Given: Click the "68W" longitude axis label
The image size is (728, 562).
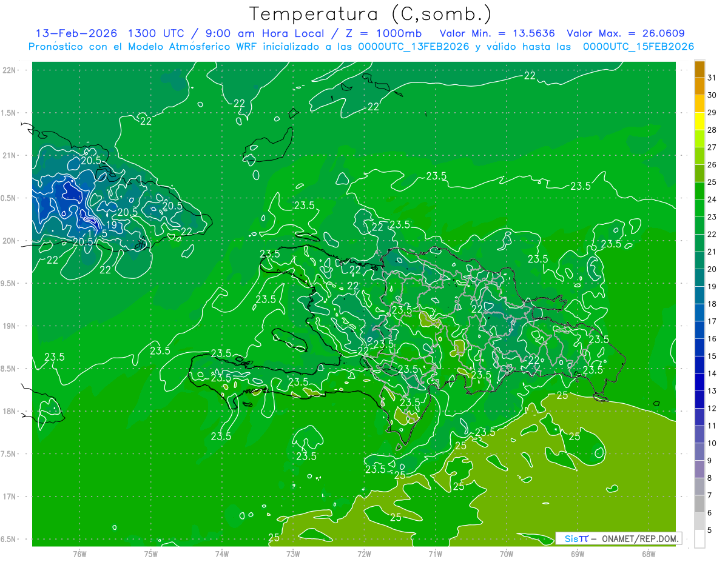Looking at the screenshot, I should 649,554.
